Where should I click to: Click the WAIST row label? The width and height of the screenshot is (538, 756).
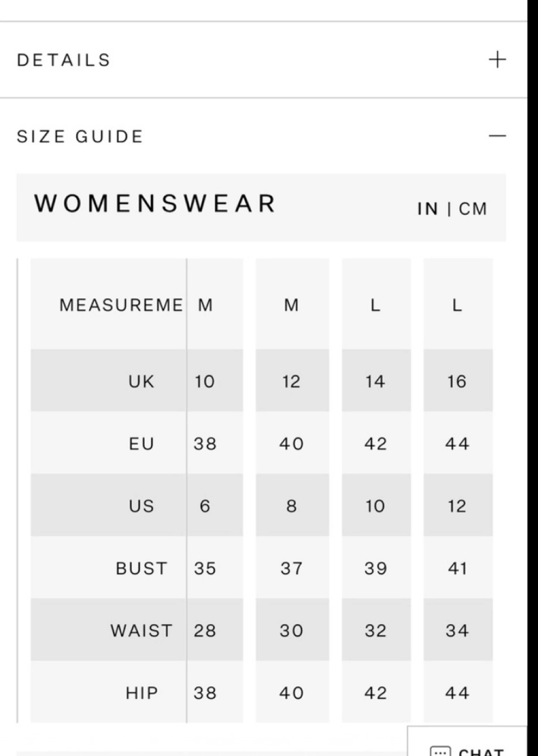tap(142, 631)
